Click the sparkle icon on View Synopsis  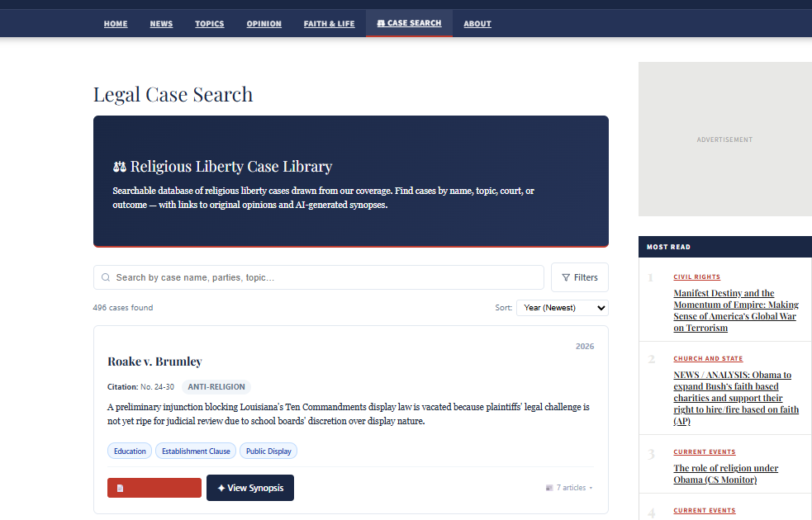coord(220,488)
